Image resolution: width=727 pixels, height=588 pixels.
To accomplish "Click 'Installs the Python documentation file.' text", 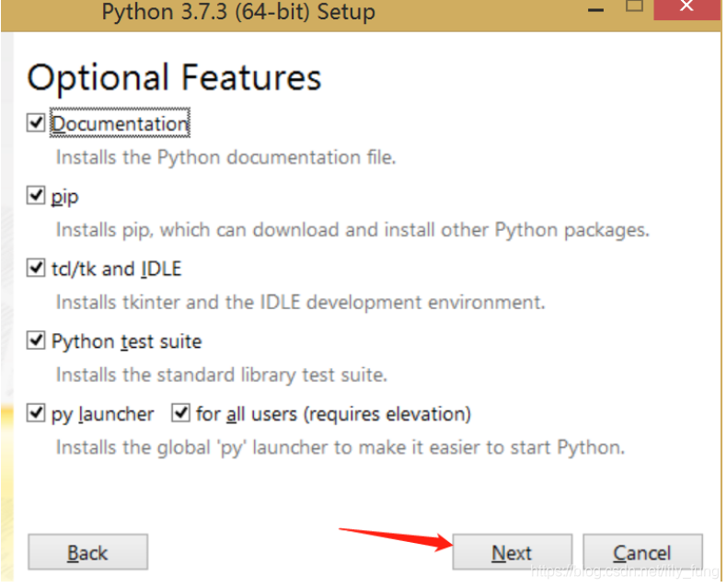I will [x=225, y=157].
